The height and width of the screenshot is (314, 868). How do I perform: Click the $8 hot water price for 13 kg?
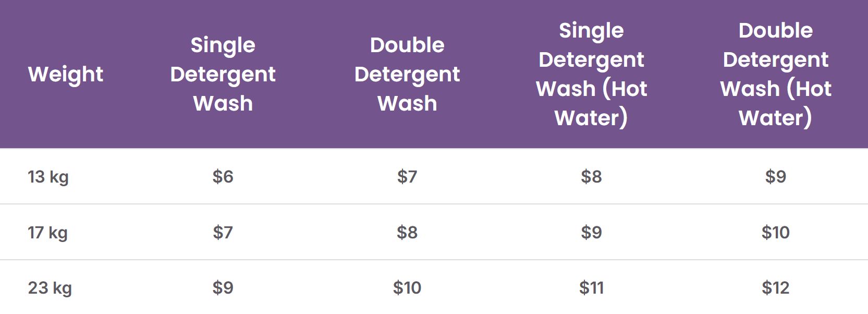591,177
